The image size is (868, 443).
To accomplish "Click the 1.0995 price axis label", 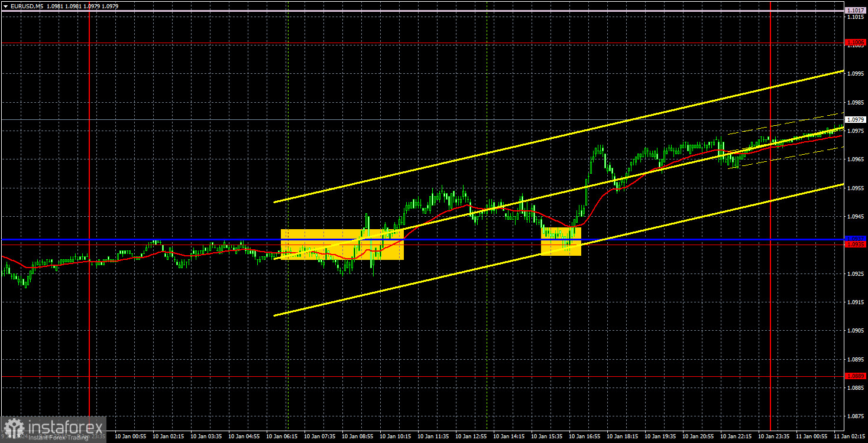I will pyautogui.click(x=856, y=74).
